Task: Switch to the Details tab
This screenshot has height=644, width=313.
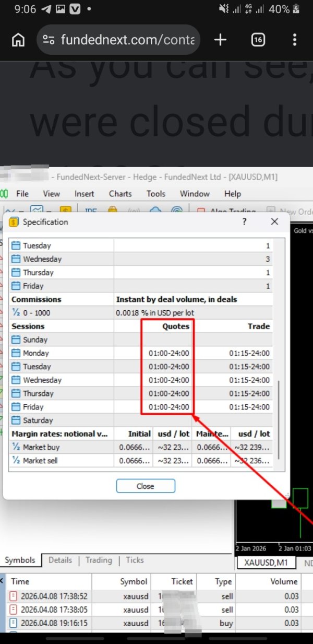Action: [x=60, y=560]
